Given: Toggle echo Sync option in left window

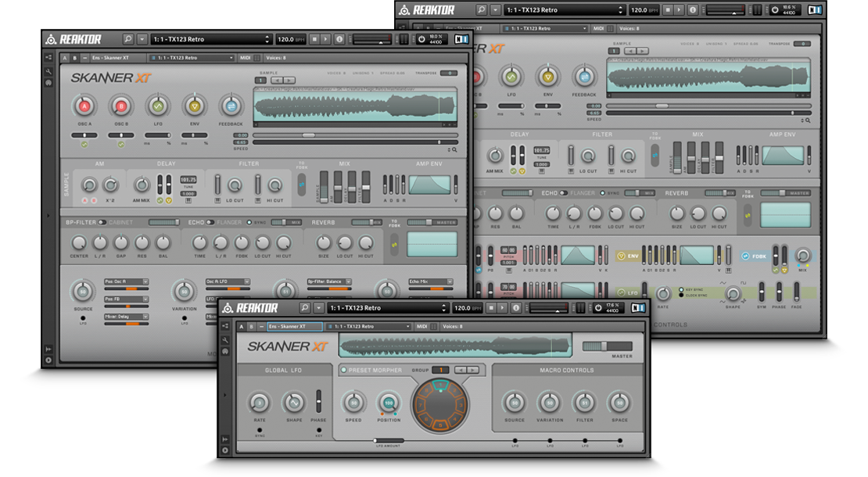Looking at the screenshot, I should [249, 222].
